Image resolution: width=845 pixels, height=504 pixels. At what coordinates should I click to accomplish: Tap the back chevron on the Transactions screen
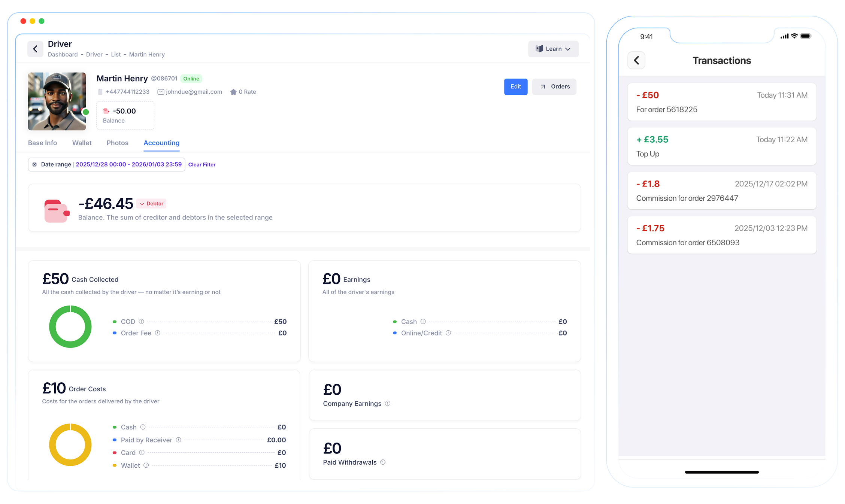point(636,60)
